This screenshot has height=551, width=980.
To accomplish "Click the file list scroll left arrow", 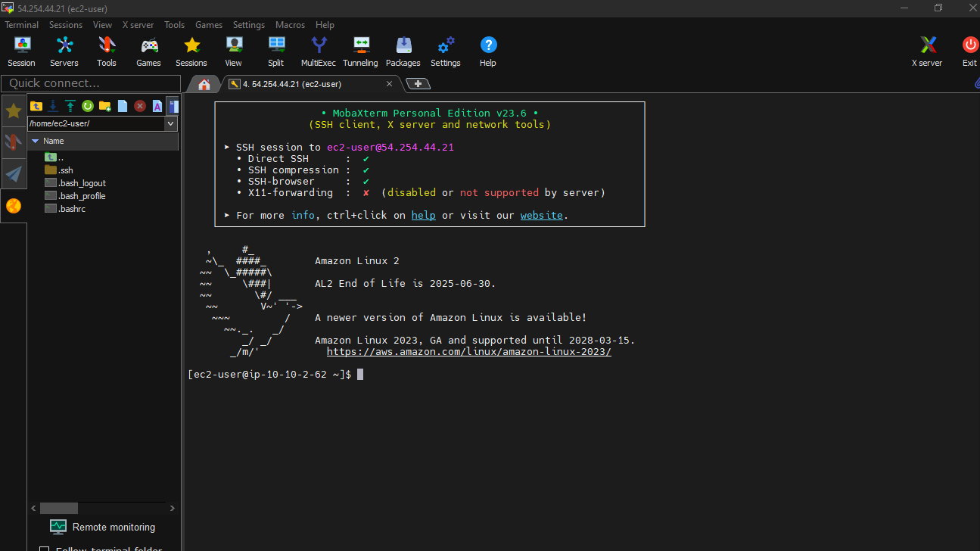I will click(x=33, y=509).
